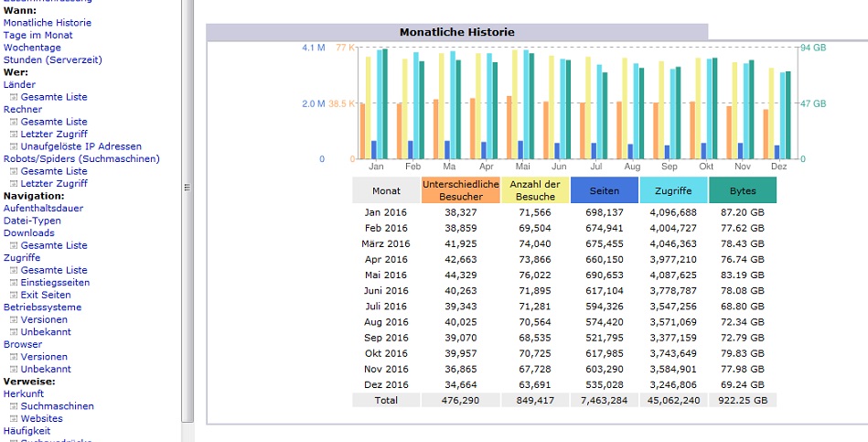Viewport: 868px width, 442px height.
Task: Open Aufenthaltsdauer navigation link
Action: coord(43,209)
